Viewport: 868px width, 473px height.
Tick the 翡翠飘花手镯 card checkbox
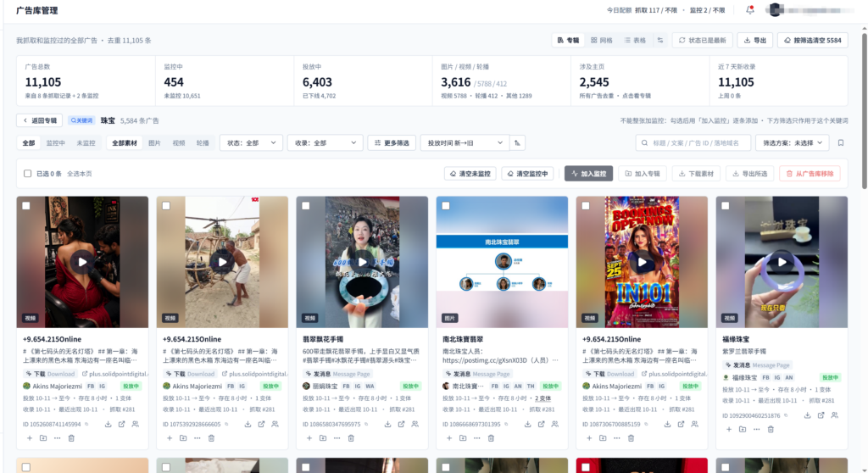pos(305,205)
